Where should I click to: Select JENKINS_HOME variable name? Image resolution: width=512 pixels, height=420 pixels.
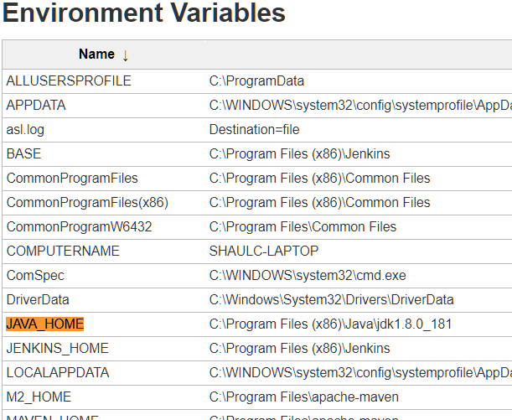coord(58,349)
